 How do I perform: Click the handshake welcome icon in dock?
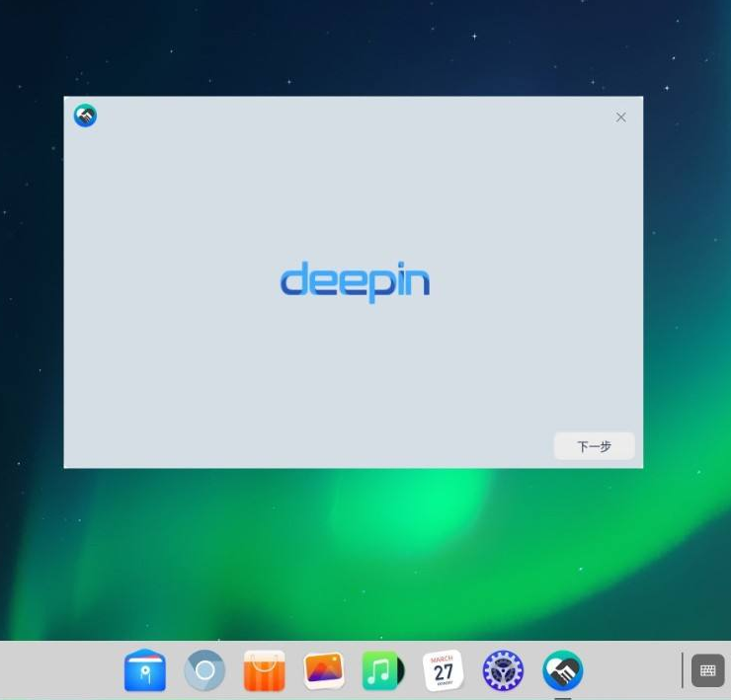pyautogui.click(x=562, y=671)
